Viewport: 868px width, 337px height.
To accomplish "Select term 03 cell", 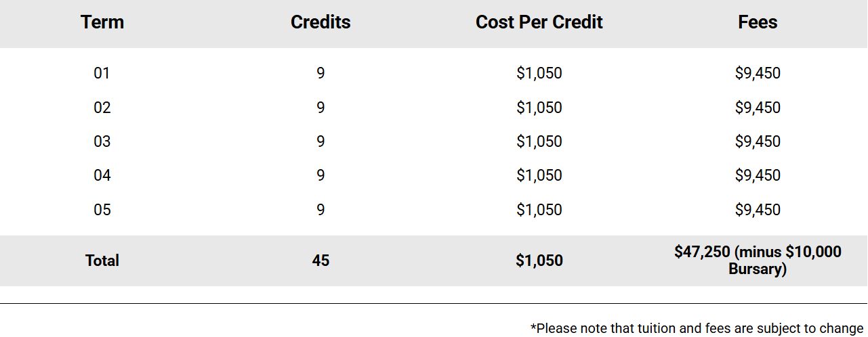I will click(x=102, y=141).
